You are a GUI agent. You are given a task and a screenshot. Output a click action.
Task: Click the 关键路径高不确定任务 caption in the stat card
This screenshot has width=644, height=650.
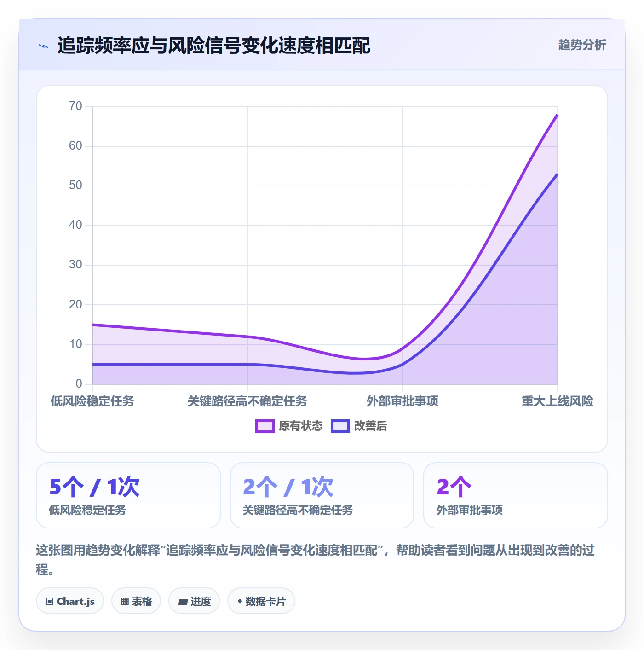click(x=298, y=510)
